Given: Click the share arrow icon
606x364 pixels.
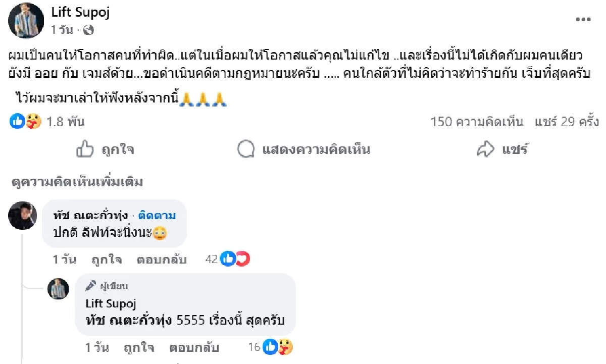Looking at the screenshot, I should click(485, 149).
